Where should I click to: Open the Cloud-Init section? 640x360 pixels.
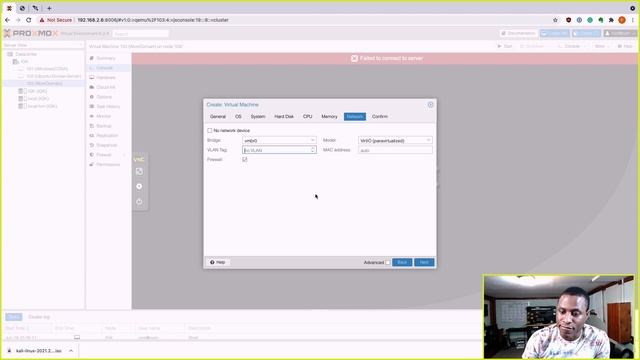(x=106, y=87)
